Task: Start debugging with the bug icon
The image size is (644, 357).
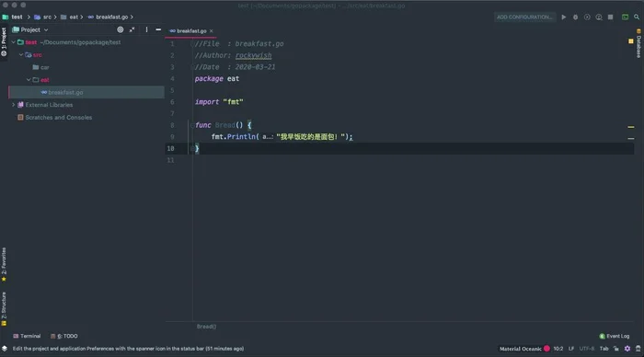Action: click(x=575, y=17)
